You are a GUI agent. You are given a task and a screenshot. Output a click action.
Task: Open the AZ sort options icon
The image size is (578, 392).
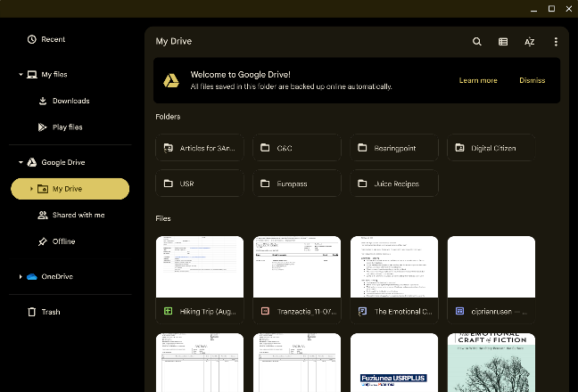(529, 42)
